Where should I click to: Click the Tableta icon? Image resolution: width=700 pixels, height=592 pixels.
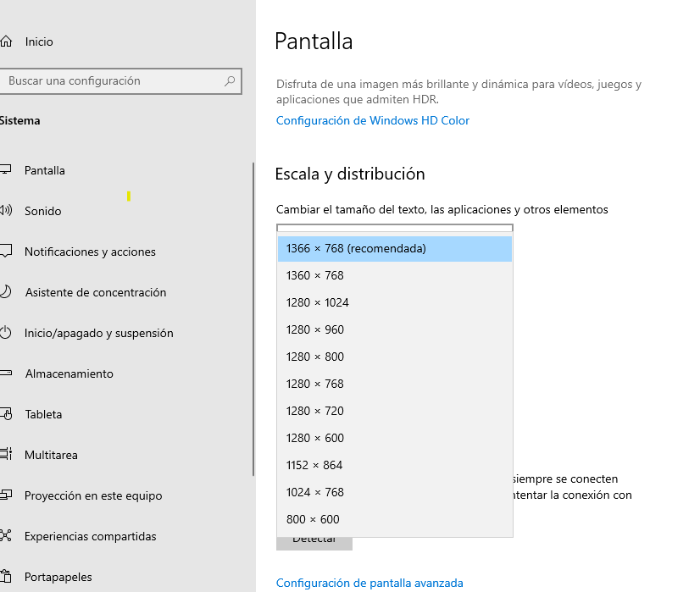6,414
